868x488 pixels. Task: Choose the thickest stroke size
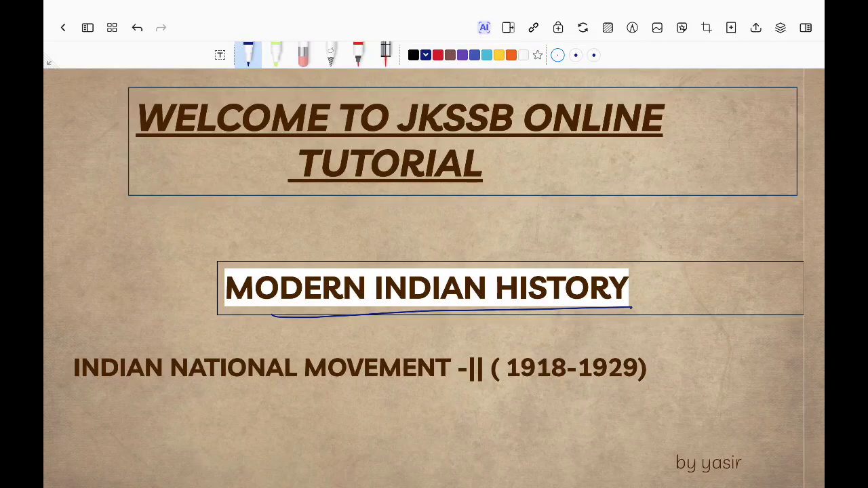click(594, 55)
